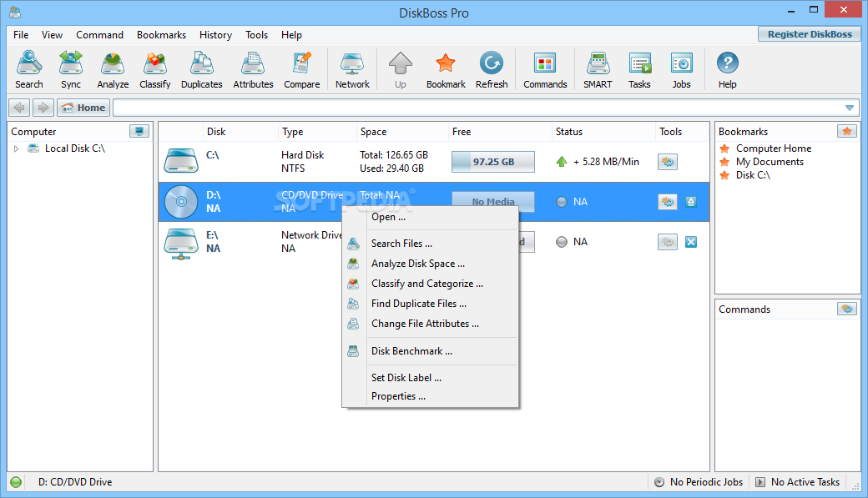Click the 97.25 GB free space bar
The image size is (868, 498).
(x=493, y=162)
